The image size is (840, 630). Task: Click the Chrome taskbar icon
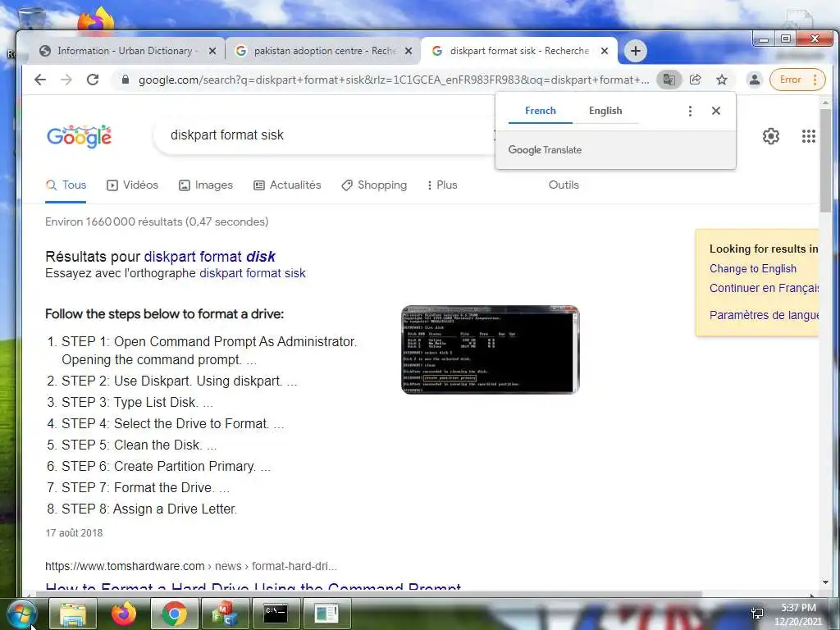(x=174, y=614)
